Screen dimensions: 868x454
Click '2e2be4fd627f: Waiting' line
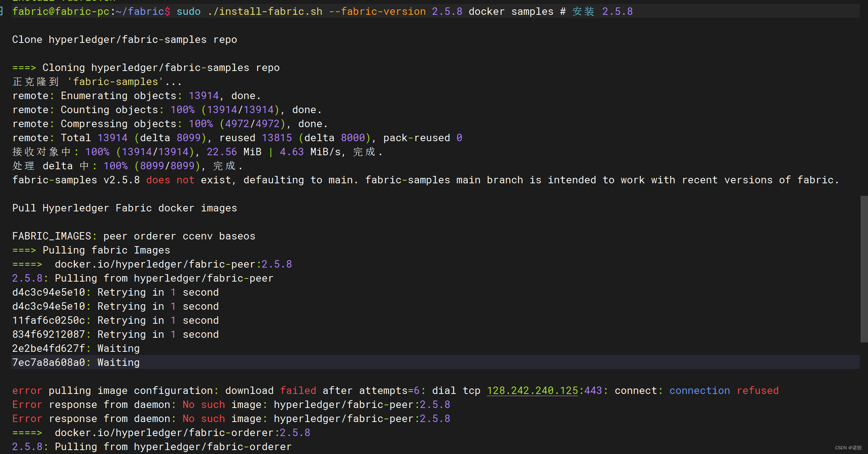tap(76, 348)
